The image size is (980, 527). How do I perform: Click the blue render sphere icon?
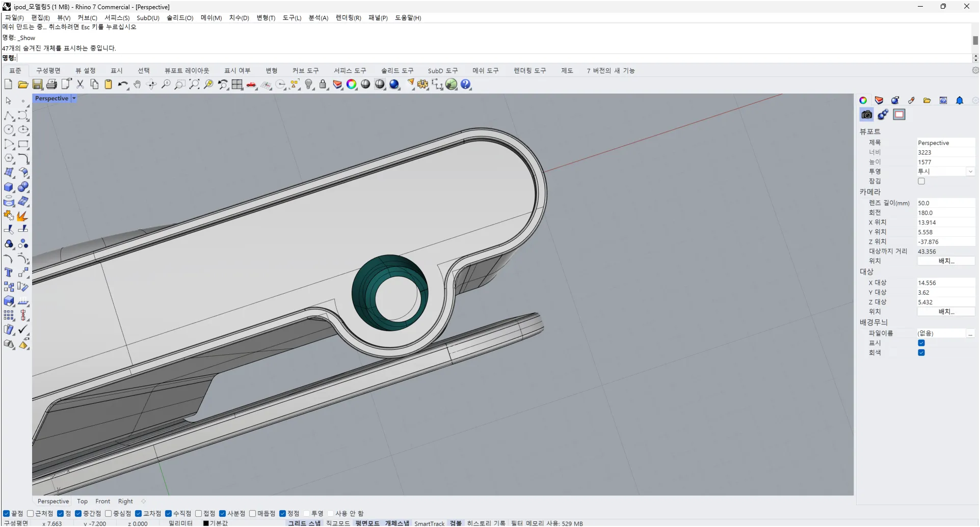[394, 85]
